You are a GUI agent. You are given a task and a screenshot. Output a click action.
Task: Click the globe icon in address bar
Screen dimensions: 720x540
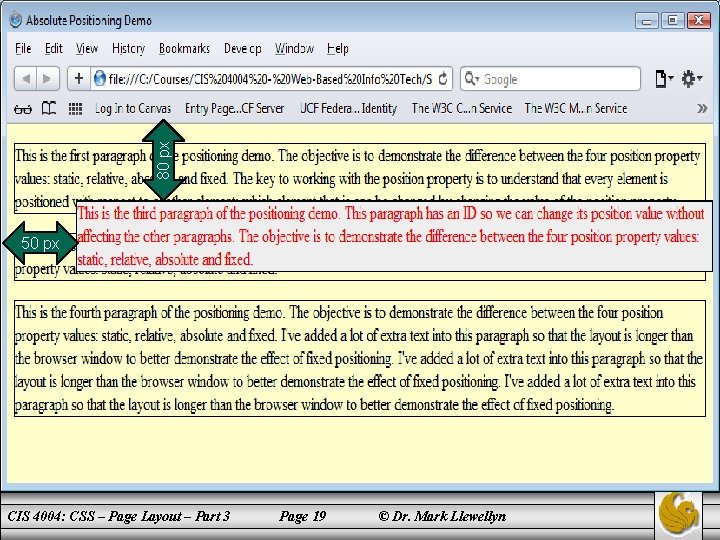[100, 79]
